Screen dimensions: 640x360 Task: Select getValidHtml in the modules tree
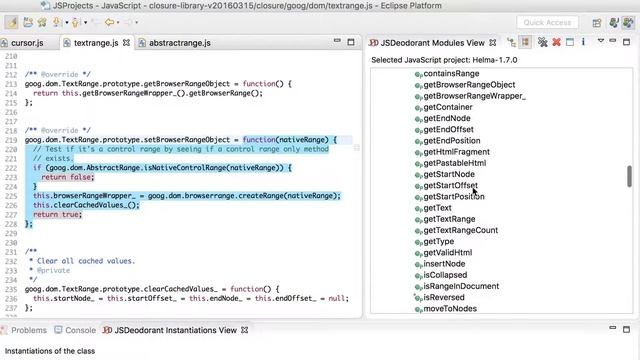point(447,253)
